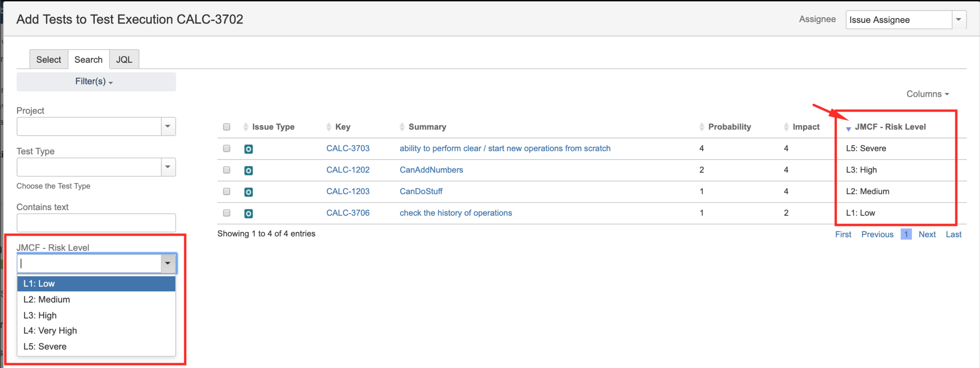
Task: Check the box for CALC-1203
Action: [227, 191]
